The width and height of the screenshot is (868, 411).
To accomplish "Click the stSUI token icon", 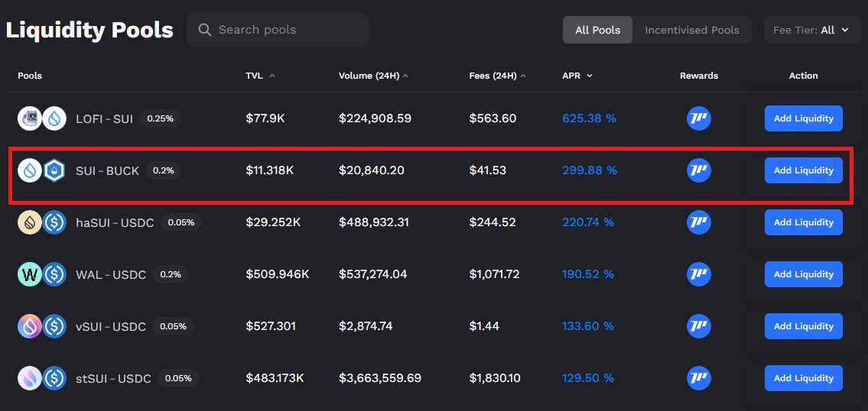I will click(x=30, y=378).
